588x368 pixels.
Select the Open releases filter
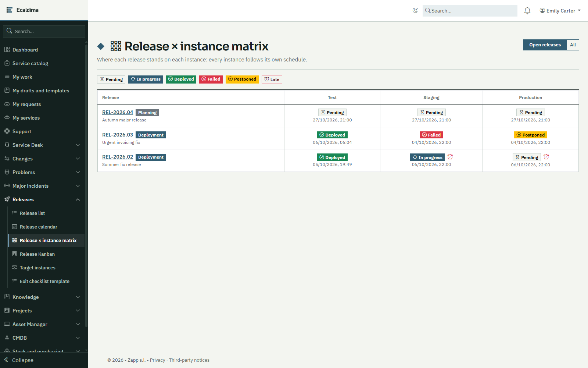tap(545, 45)
